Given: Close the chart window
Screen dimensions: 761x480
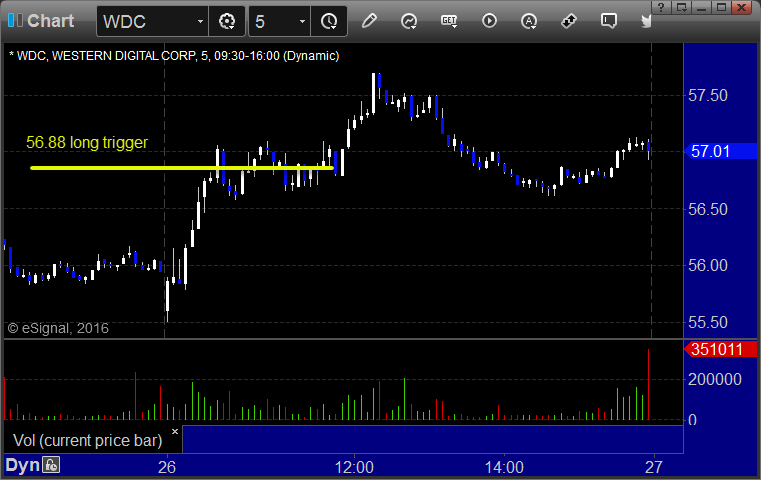Looking at the screenshot, I should pos(742,7).
